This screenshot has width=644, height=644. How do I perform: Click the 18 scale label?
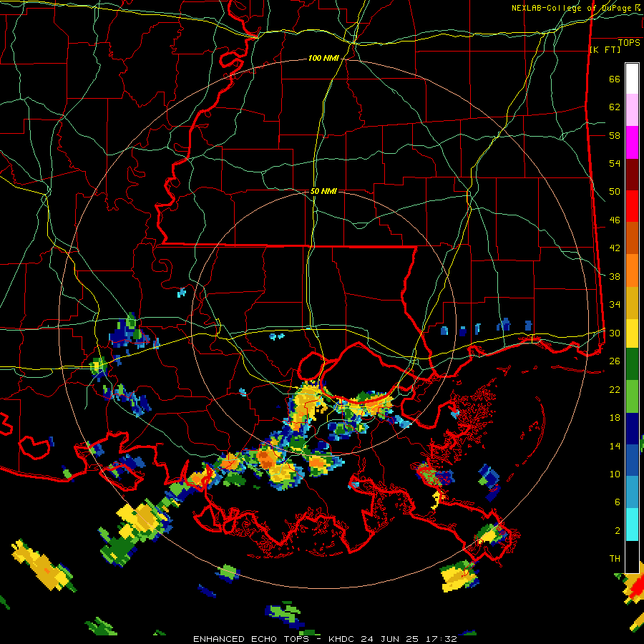615,418
